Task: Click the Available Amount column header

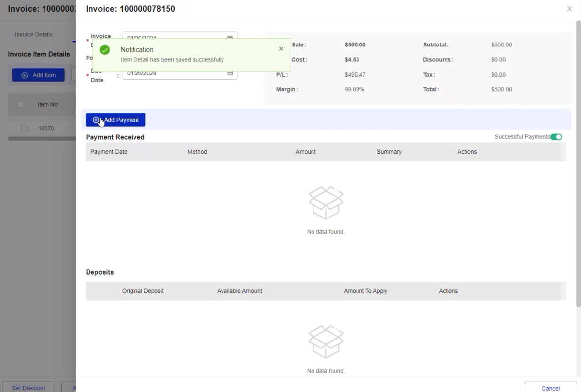Action: pos(239,291)
